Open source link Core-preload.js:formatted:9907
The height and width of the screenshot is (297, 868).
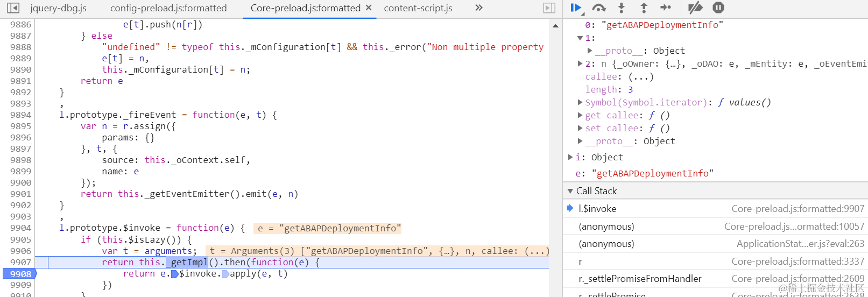798,209
